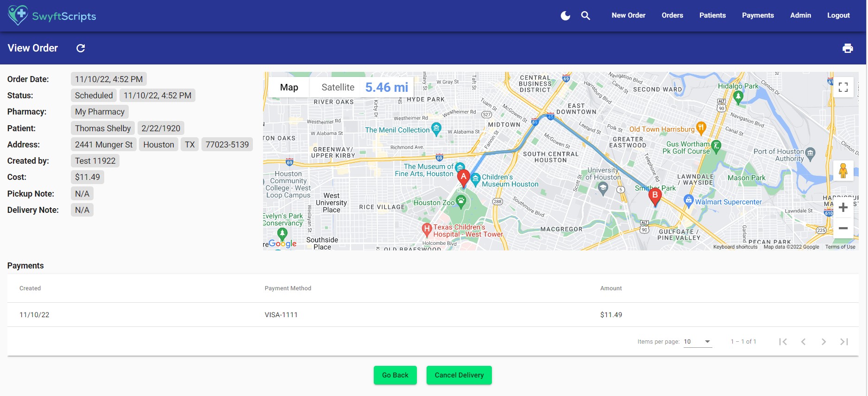Click the SwyftScripts logo
The height and width of the screenshot is (396, 868).
point(52,15)
